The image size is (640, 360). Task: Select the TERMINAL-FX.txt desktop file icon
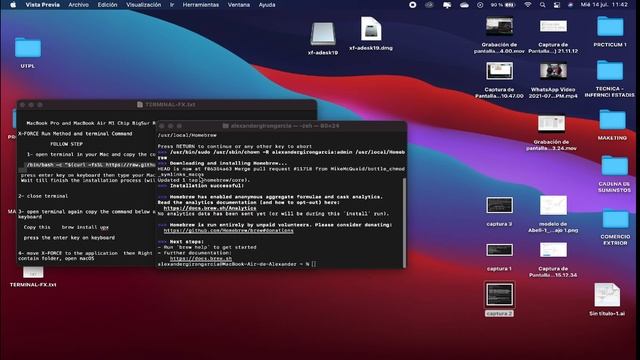33,272
